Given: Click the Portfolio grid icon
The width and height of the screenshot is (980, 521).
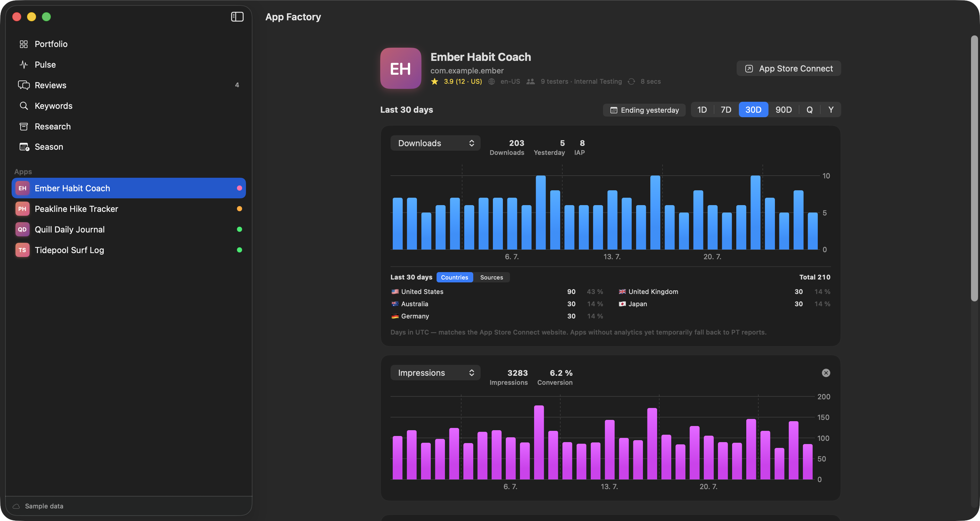Looking at the screenshot, I should click(24, 44).
